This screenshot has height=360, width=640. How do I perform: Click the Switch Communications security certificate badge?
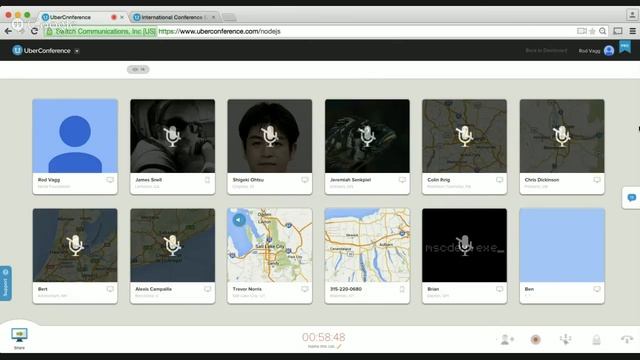point(101,31)
